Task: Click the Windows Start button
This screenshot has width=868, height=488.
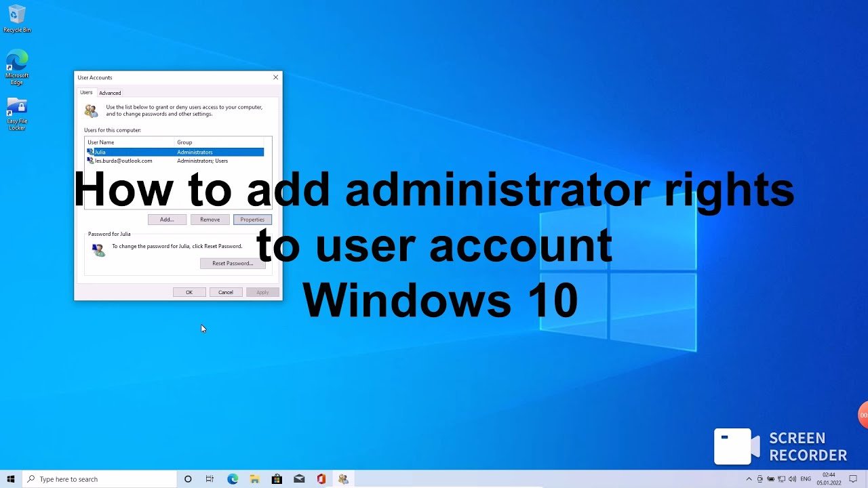Action: pos(11,479)
